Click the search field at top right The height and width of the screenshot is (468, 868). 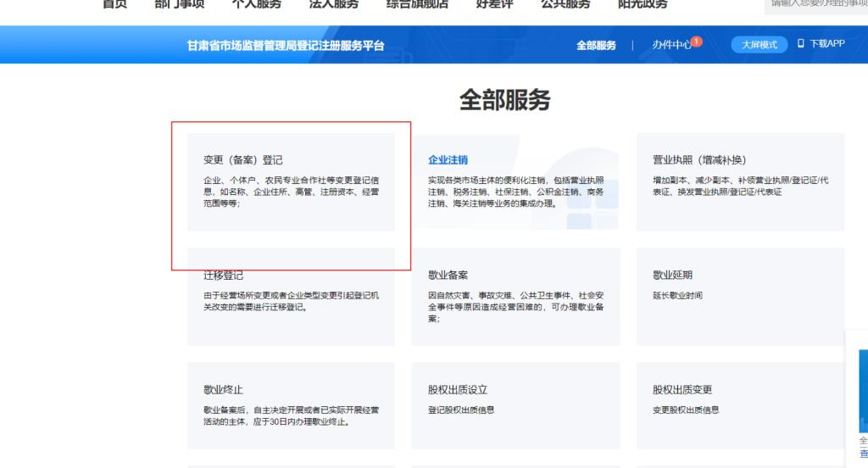click(815, 5)
